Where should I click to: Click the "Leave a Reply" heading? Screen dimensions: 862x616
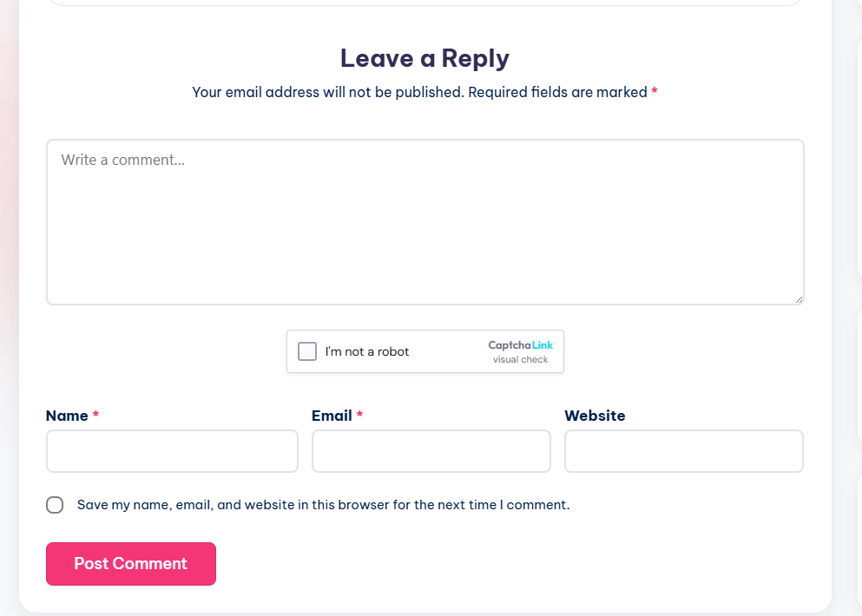point(424,58)
